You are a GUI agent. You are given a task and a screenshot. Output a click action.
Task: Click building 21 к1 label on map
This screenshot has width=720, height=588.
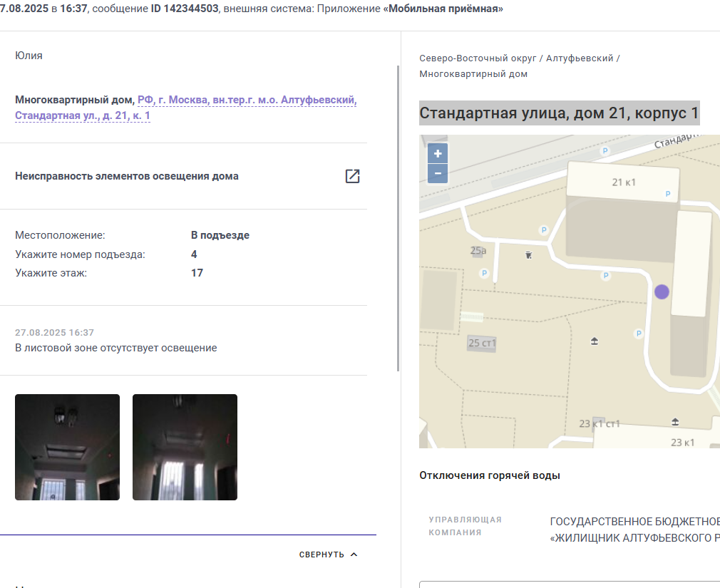(x=624, y=182)
